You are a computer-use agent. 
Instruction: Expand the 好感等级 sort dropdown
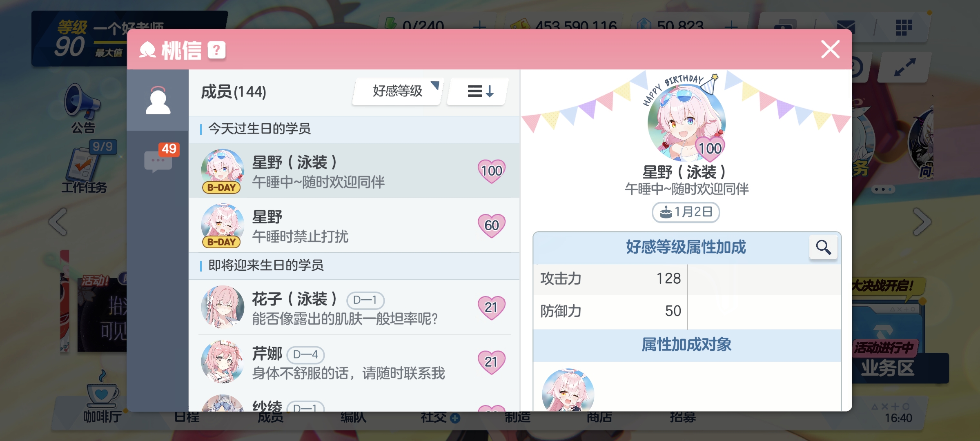point(397,91)
